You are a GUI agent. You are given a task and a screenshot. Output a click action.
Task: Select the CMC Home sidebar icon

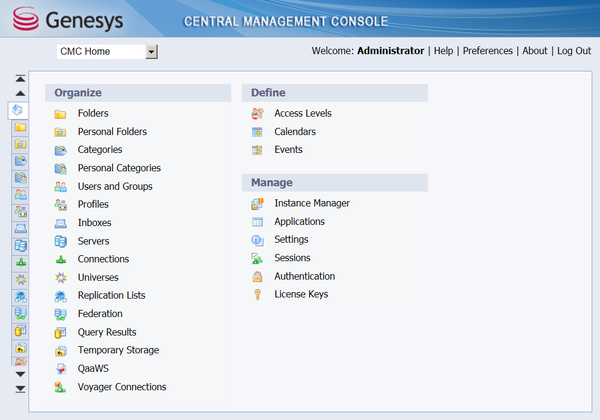(18, 110)
